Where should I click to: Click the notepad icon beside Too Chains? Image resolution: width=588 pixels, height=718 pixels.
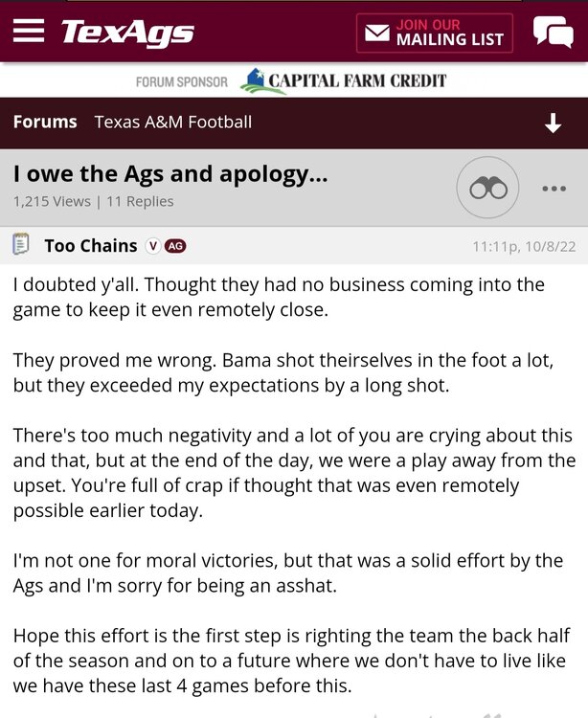point(20,245)
